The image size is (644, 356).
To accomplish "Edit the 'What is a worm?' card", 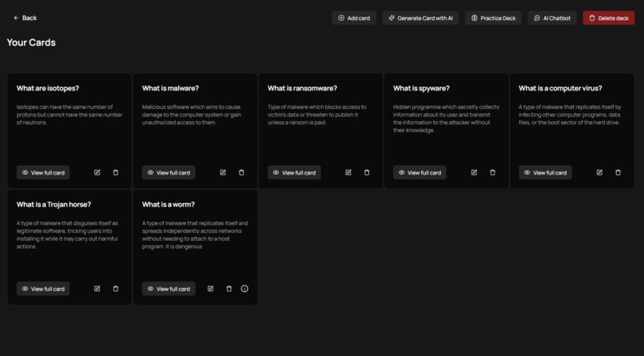I will click(x=210, y=289).
